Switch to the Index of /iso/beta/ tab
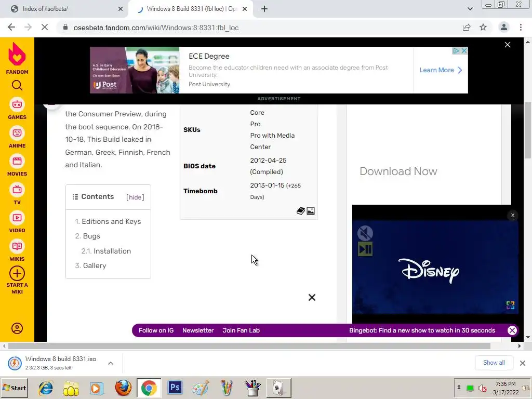532x399 pixels. (64, 9)
